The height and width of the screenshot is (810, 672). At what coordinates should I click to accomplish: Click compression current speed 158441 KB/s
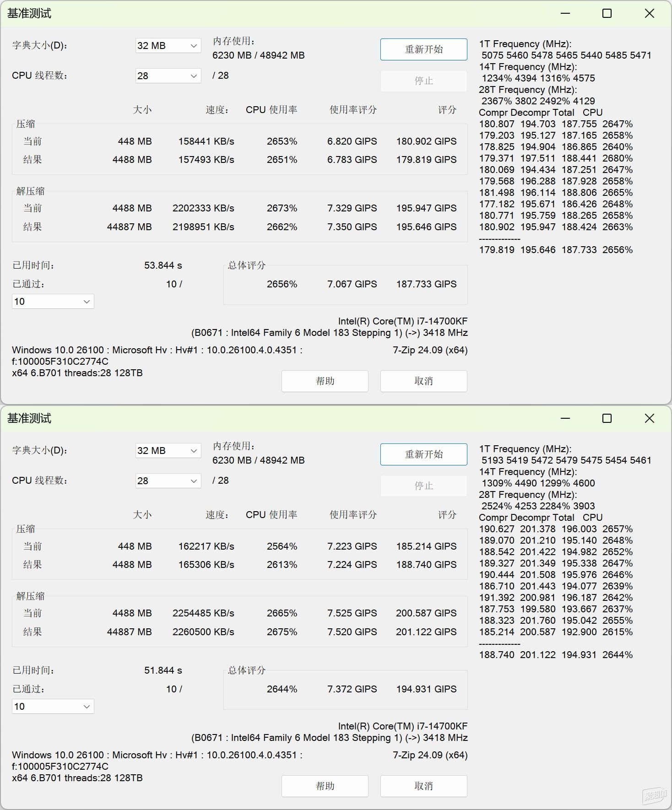(206, 141)
